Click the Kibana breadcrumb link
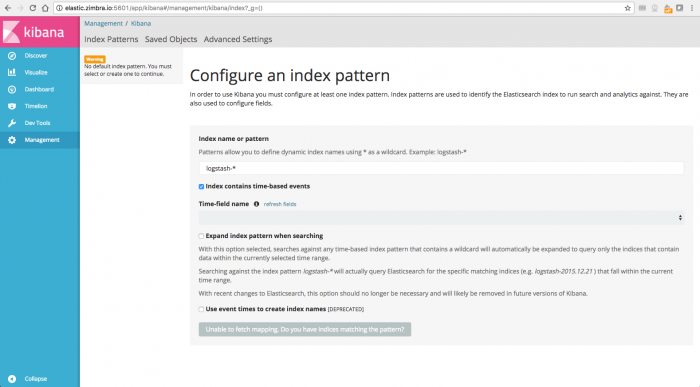Image resolution: width=700 pixels, height=387 pixels. click(x=141, y=23)
